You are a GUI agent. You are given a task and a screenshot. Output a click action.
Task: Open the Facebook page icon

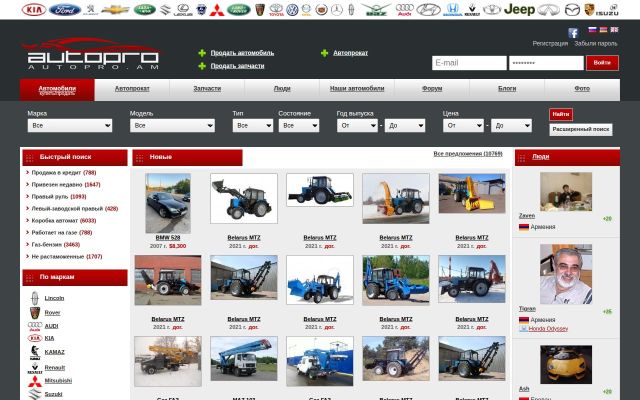pyautogui.click(x=573, y=33)
